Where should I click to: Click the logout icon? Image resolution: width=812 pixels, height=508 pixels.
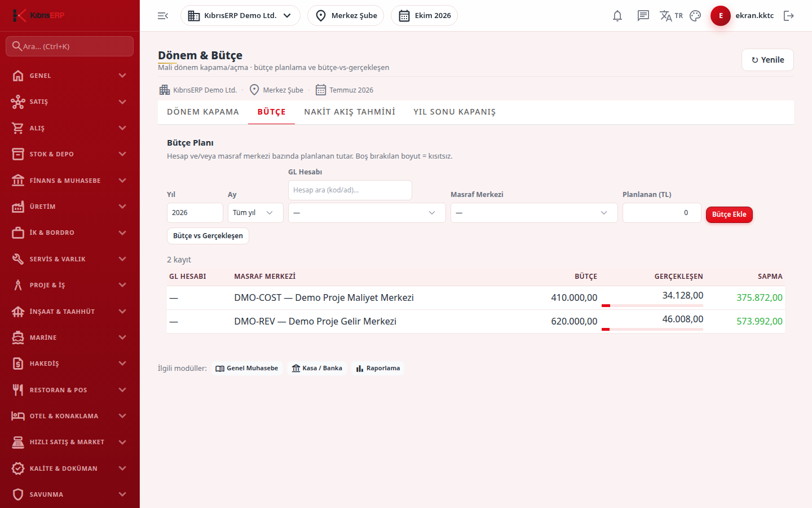pos(789,16)
